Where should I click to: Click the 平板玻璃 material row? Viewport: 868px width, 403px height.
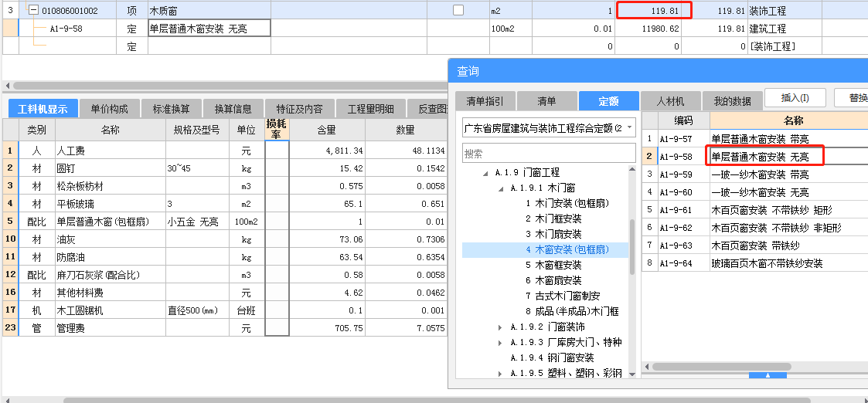pyautogui.click(x=224, y=204)
